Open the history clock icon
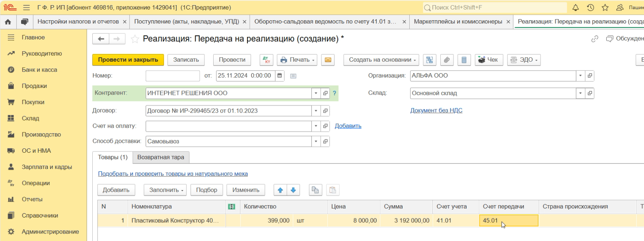644x241 pixels. click(x=590, y=8)
